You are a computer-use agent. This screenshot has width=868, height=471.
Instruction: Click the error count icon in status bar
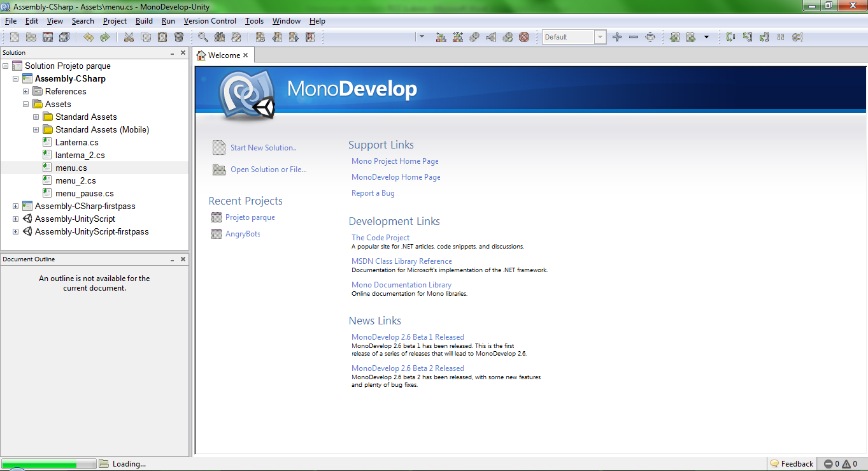[829, 464]
